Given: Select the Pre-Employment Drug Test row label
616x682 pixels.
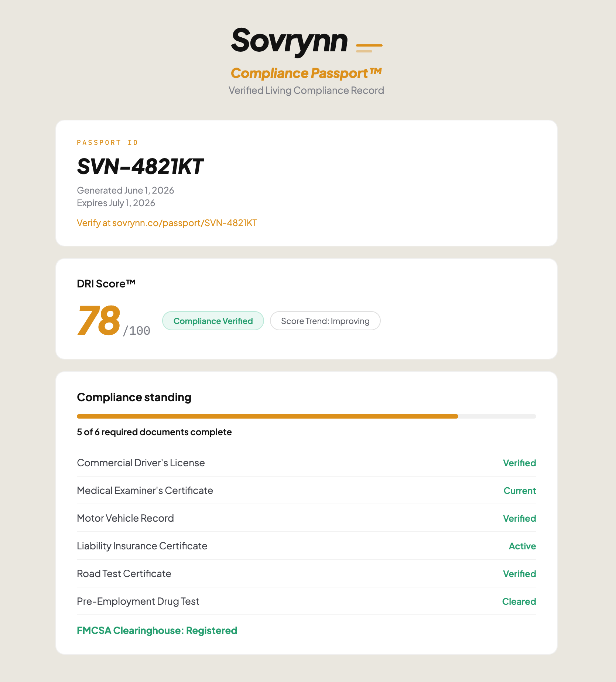Looking at the screenshot, I should (x=138, y=601).
